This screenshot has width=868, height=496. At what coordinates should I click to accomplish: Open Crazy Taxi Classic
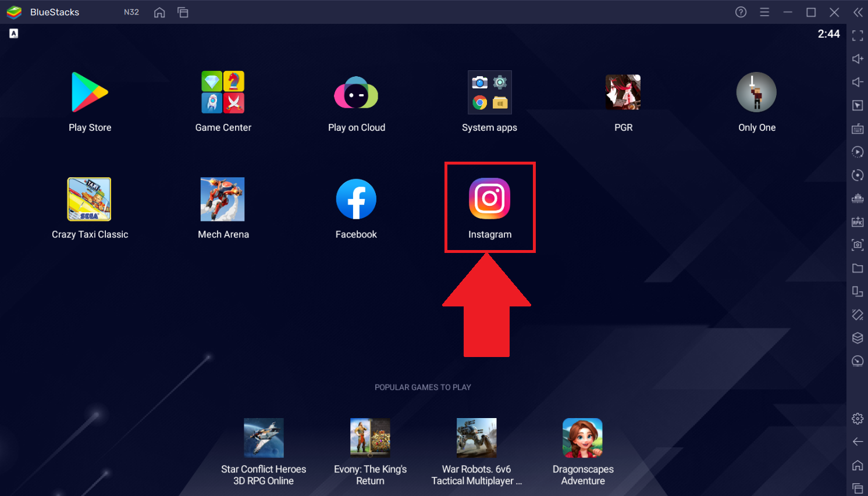tap(90, 199)
